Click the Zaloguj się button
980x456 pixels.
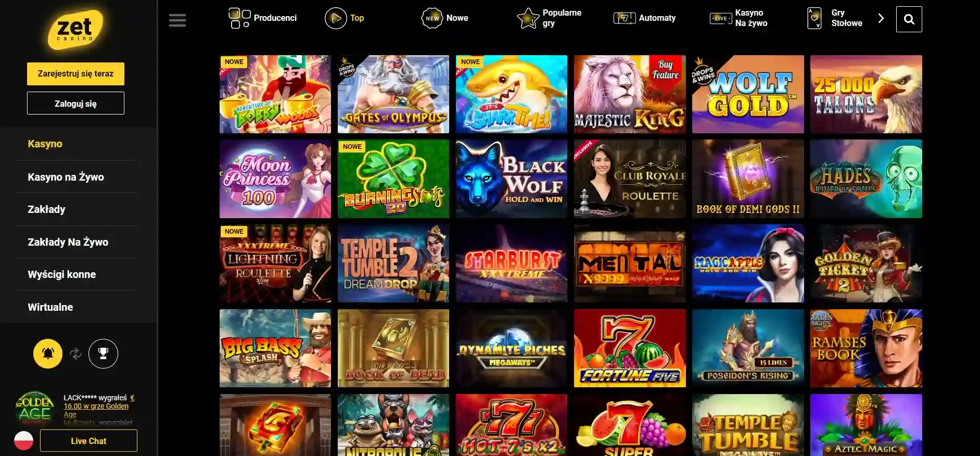[x=75, y=103]
